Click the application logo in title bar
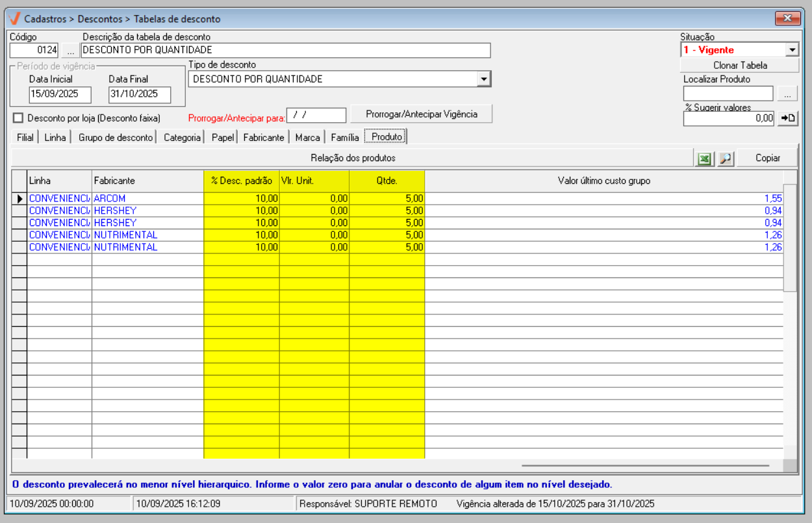Viewport: 812px width, 523px height. click(x=14, y=19)
